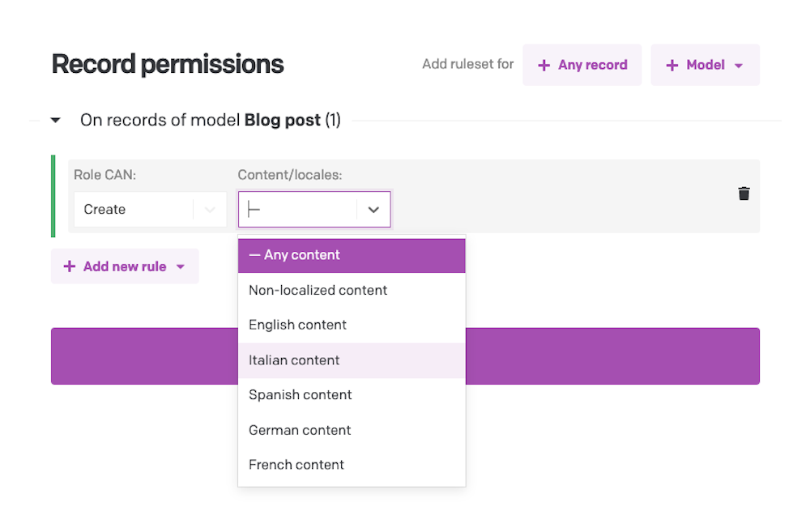Select Italian content option

point(352,360)
